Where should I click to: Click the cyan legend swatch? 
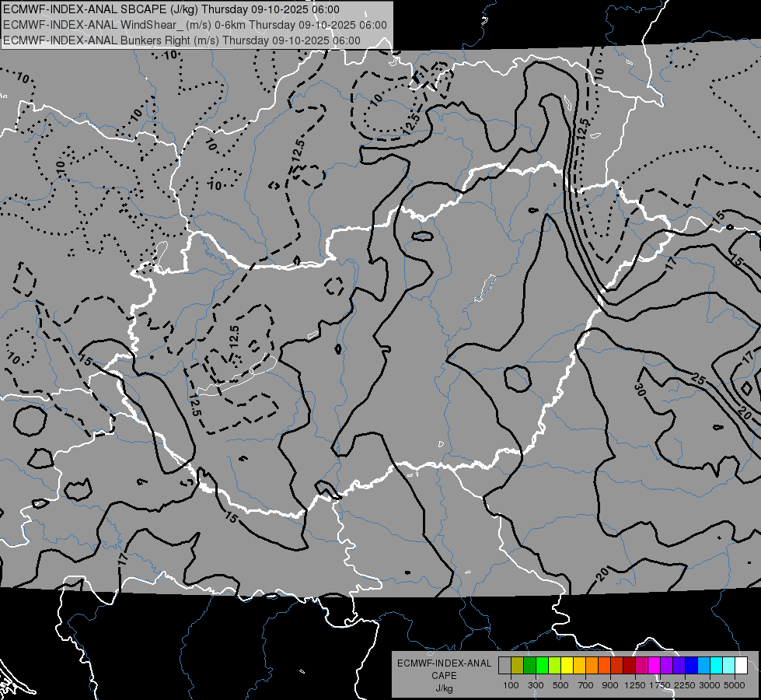[x=717, y=666]
